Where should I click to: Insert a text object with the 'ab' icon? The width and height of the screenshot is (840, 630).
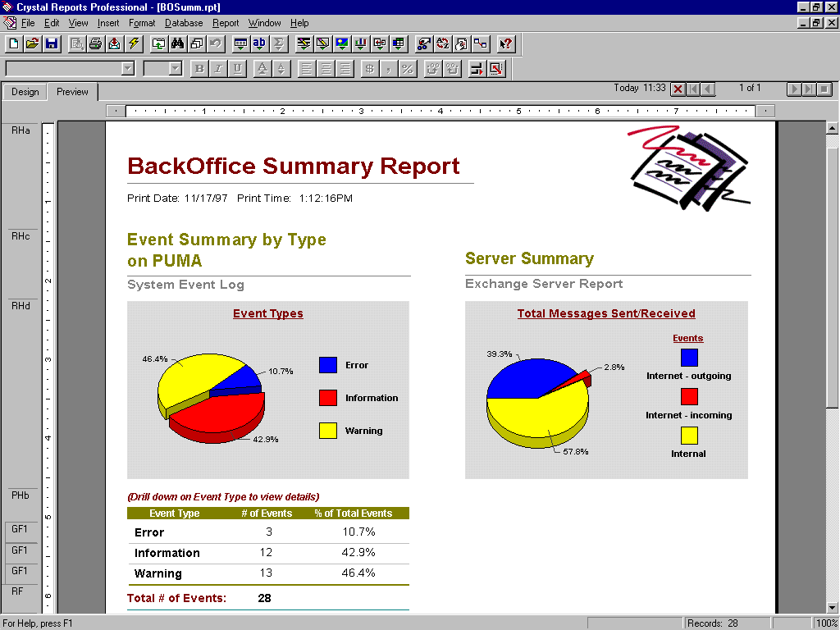(259, 44)
